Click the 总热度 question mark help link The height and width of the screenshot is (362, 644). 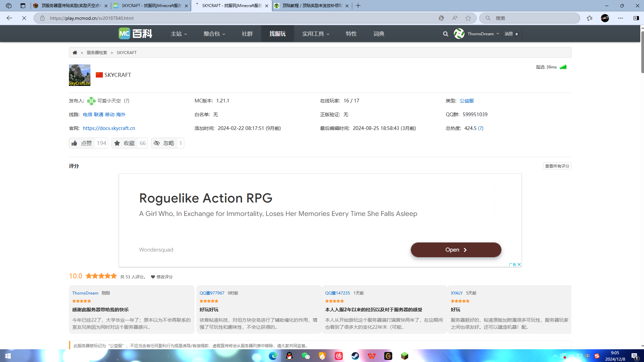481,128
